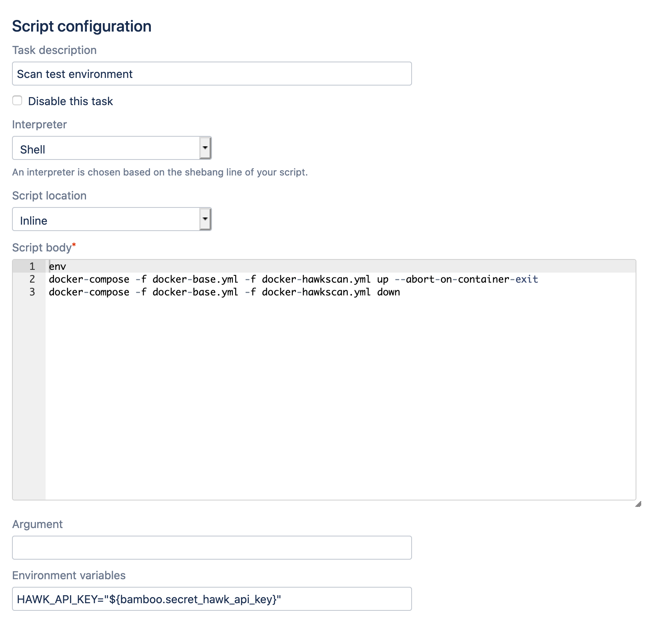672x618 pixels.
Task: Click the Task description input field
Action: 212,74
